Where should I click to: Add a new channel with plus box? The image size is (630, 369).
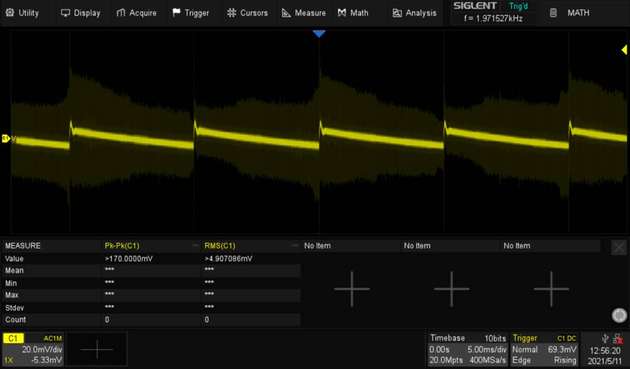click(97, 349)
